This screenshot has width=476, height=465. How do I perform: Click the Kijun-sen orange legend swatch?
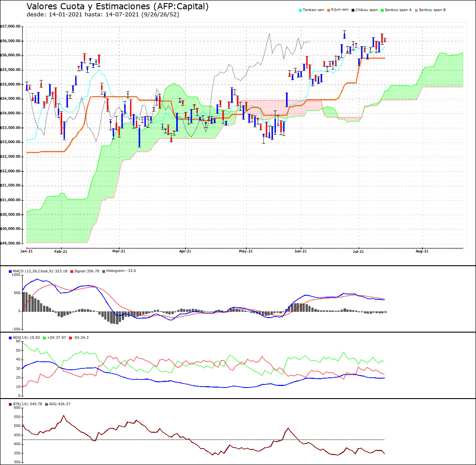tap(329, 10)
